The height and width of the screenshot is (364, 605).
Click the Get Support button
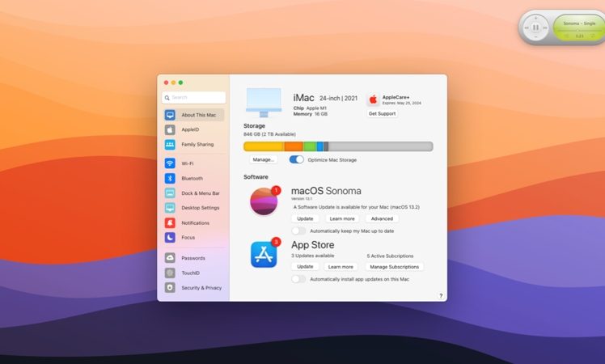click(382, 114)
